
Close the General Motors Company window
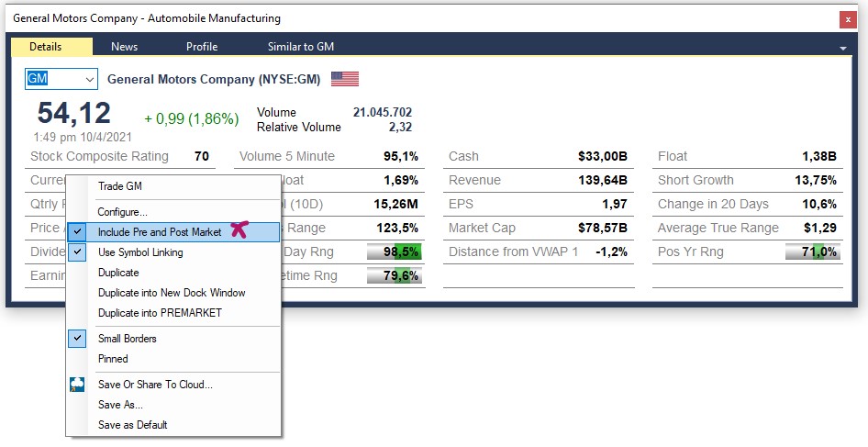tap(846, 18)
